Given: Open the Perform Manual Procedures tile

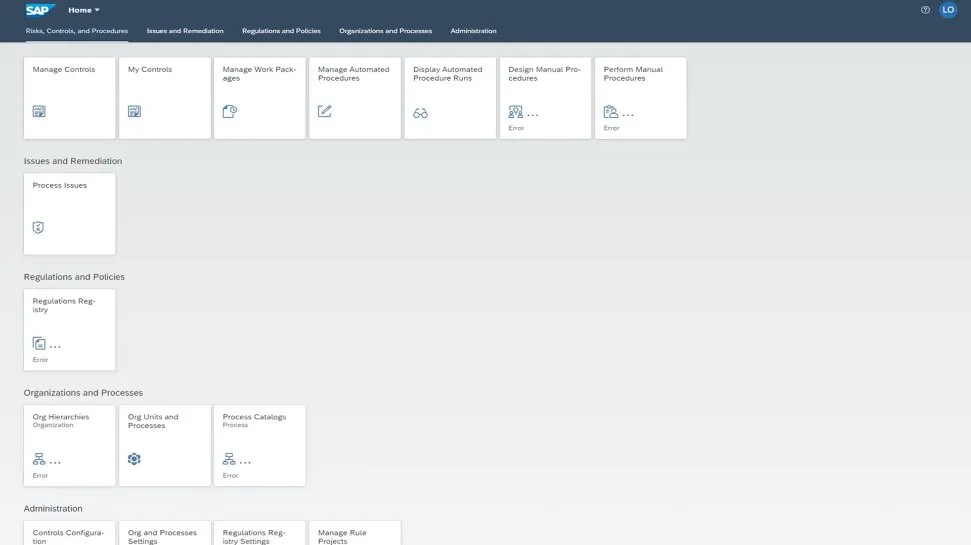Looking at the screenshot, I should point(640,97).
